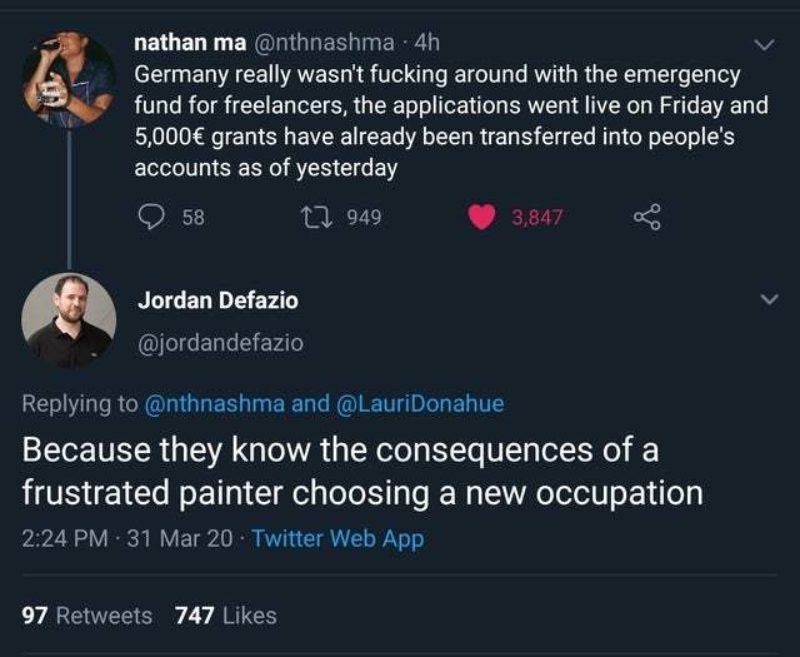Like the tweet with the heart icon
Screen dimensions: 800x657
coord(483,216)
